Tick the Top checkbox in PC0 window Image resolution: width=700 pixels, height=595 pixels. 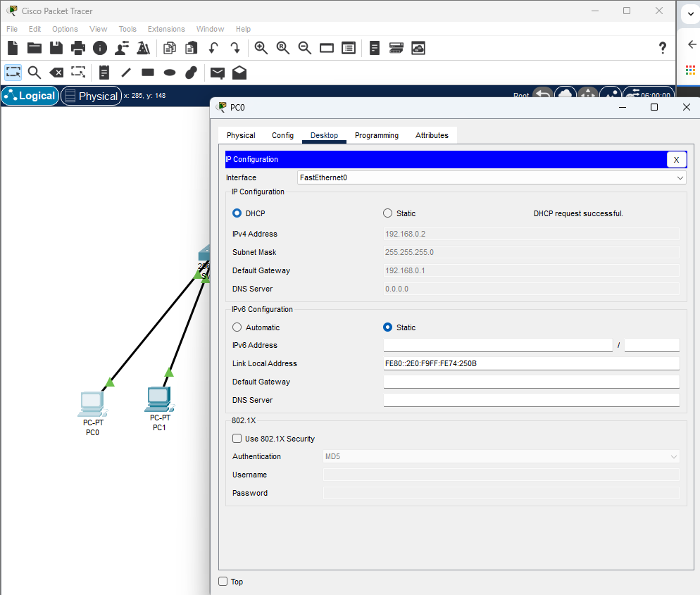point(223,581)
